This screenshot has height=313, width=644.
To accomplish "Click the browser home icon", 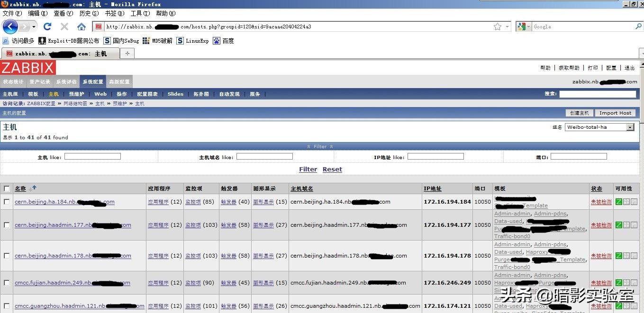I will [x=81, y=27].
